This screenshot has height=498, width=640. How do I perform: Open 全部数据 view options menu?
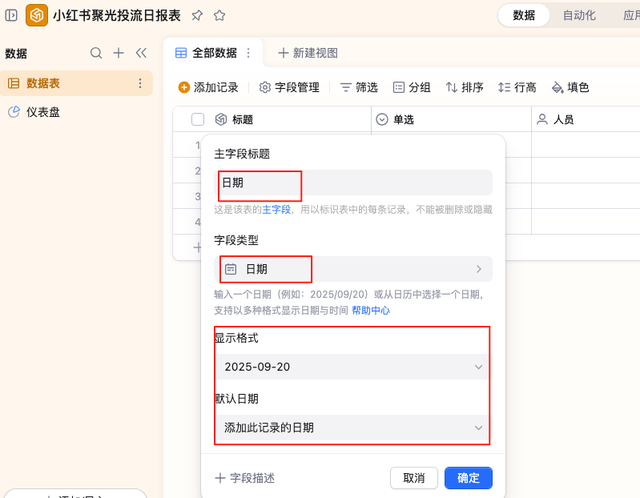tap(248, 53)
